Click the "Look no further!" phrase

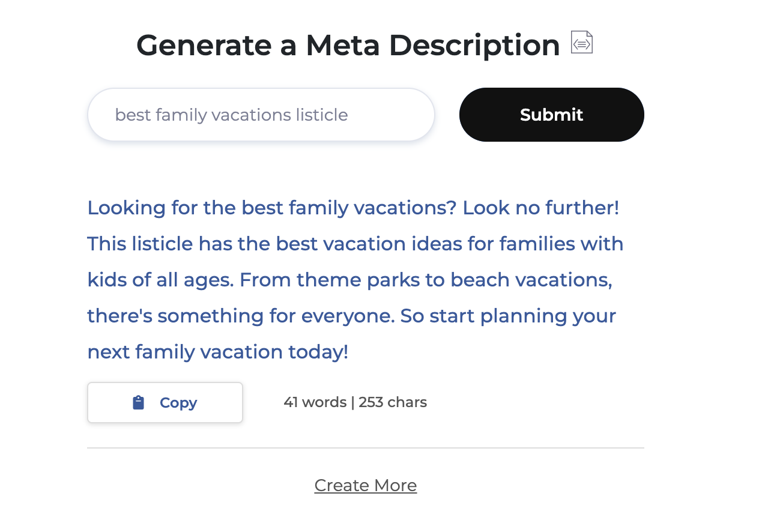coord(540,208)
